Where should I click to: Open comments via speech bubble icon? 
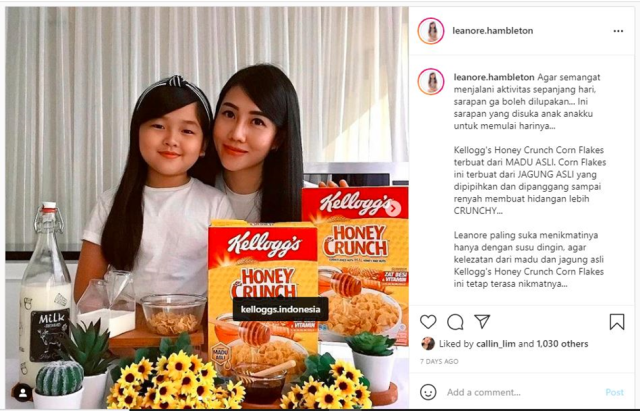click(x=455, y=322)
